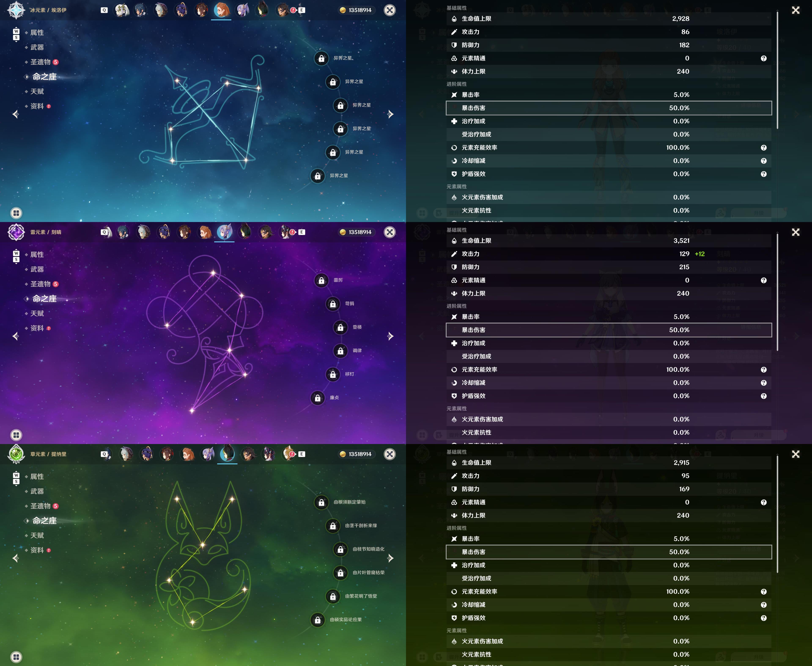This screenshot has height=666, width=812.
Task: Open the locked 调律 constellation node
Action: click(340, 351)
